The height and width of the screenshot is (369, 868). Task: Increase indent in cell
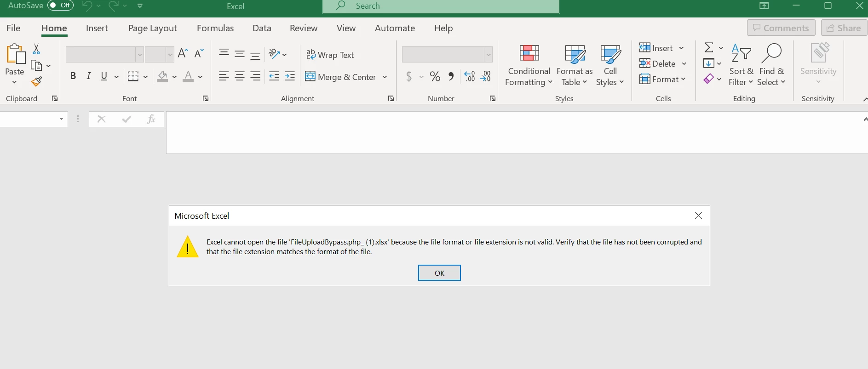pyautogui.click(x=290, y=76)
